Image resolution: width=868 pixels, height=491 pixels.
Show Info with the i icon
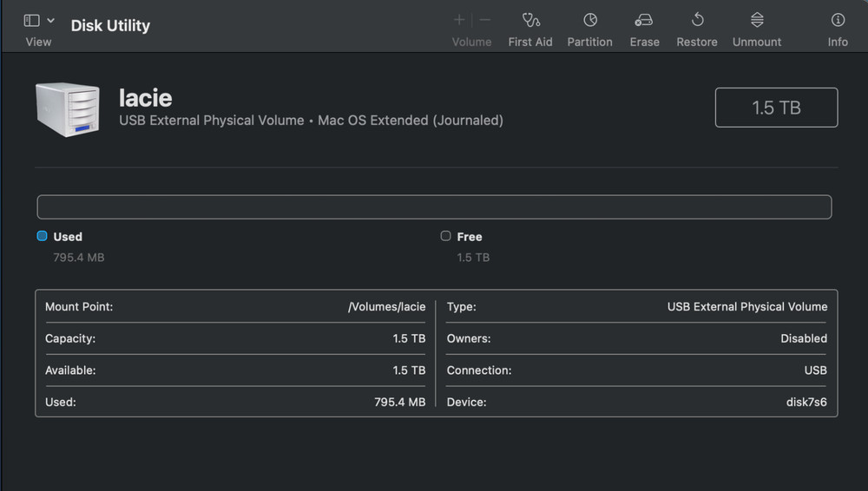pyautogui.click(x=838, y=20)
